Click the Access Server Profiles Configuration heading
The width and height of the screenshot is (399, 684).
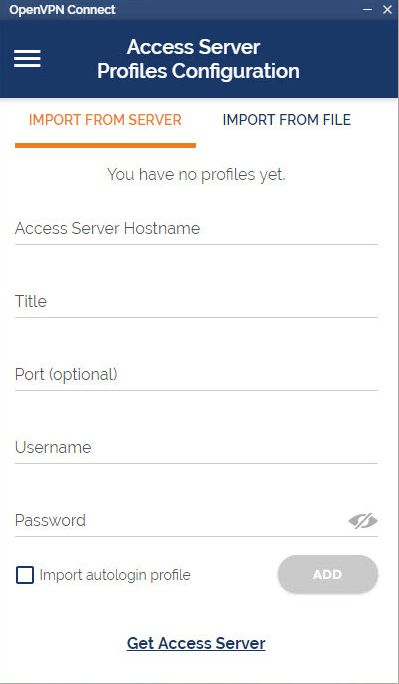[198, 59]
